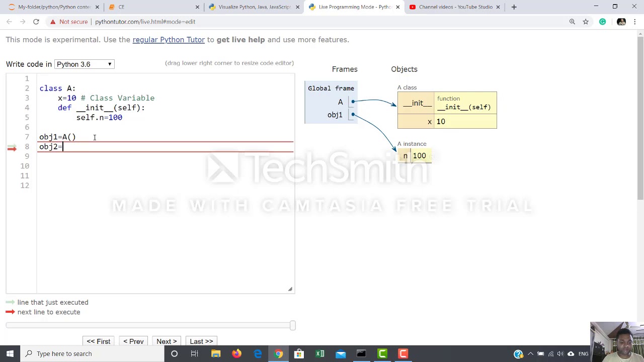Go forward in browser history
This screenshot has width=644, height=362.
click(x=23, y=22)
